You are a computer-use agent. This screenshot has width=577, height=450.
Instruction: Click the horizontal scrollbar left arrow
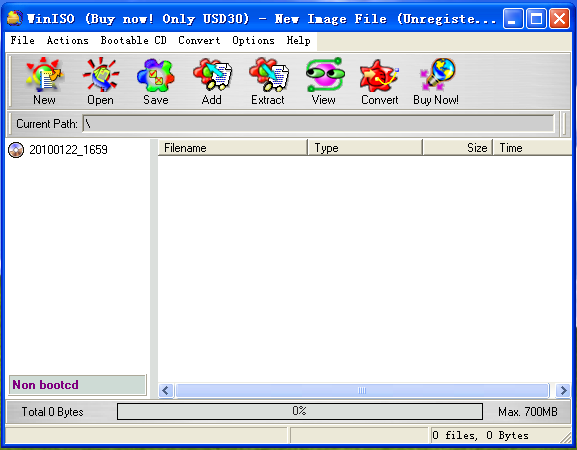click(x=166, y=390)
